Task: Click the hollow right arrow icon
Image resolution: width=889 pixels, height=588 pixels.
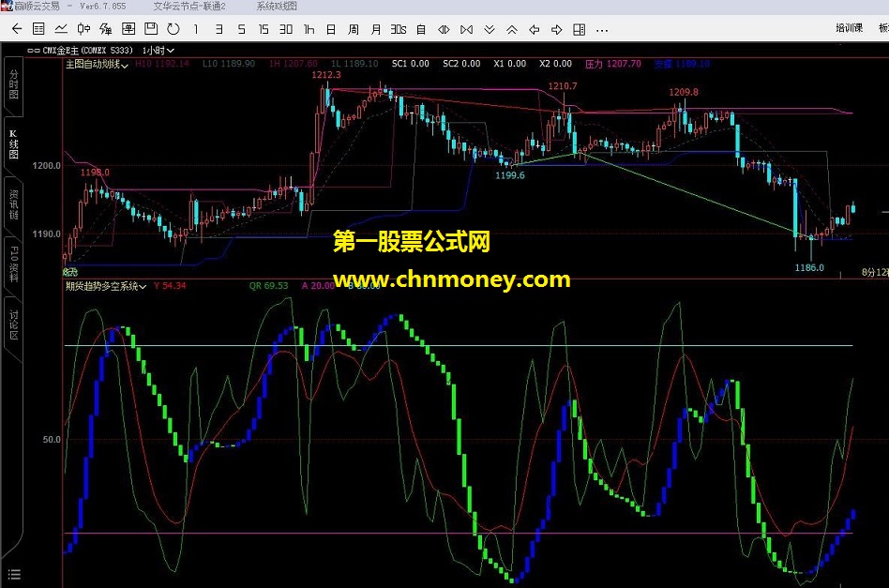Action: click(557, 29)
